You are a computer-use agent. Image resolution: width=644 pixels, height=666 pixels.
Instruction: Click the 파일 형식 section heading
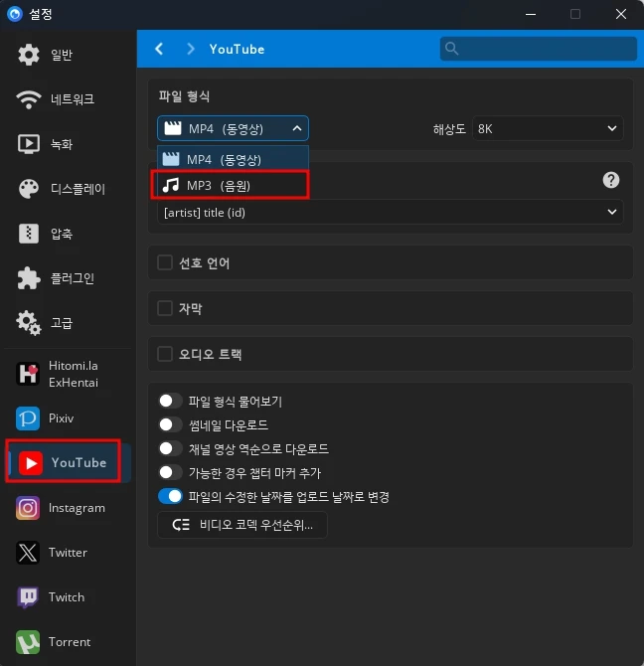coord(184,96)
